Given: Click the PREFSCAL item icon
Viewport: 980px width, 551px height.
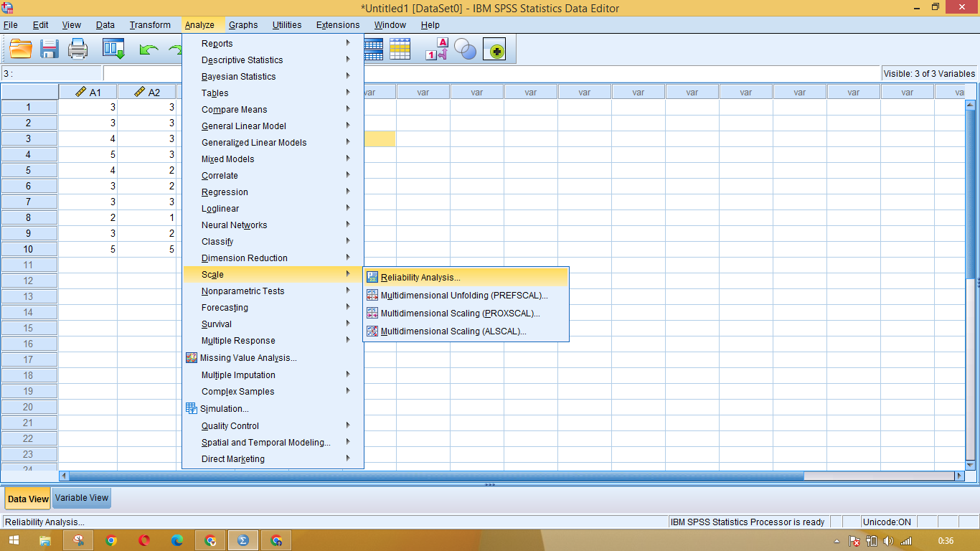Looking at the screenshot, I should point(372,295).
